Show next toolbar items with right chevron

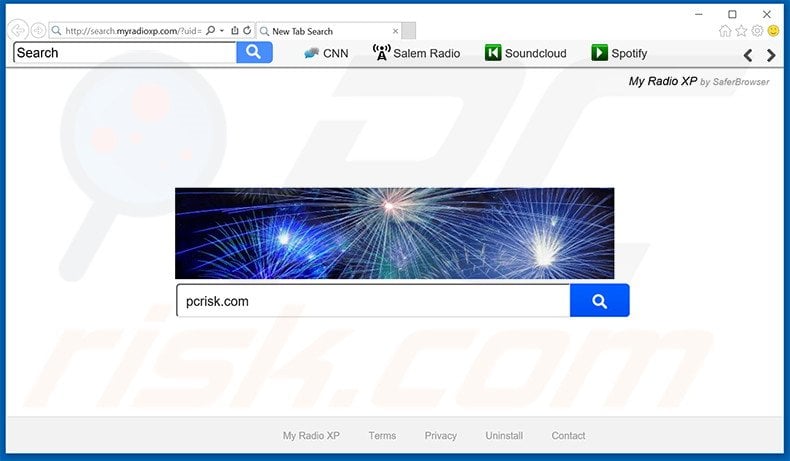tap(771, 55)
